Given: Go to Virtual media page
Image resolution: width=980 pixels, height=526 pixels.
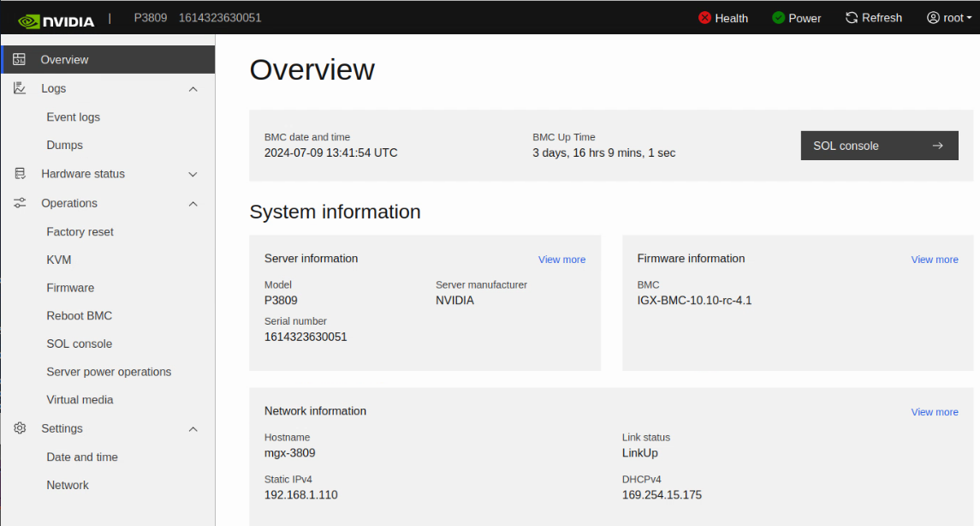Looking at the screenshot, I should tap(80, 400).
